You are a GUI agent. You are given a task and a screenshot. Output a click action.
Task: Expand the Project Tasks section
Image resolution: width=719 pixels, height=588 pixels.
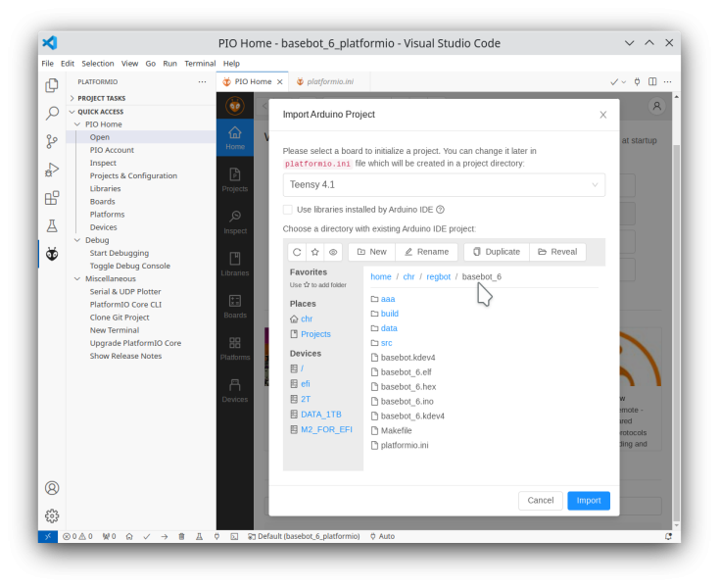pyautogui.click(x=72, y=98)
